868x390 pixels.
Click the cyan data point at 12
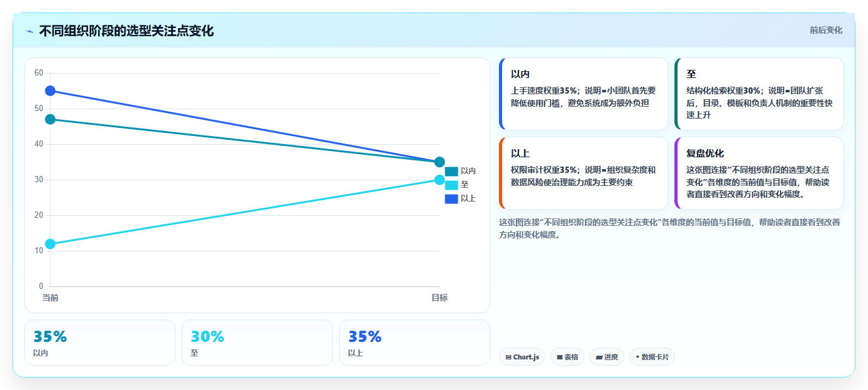point(50,244)
